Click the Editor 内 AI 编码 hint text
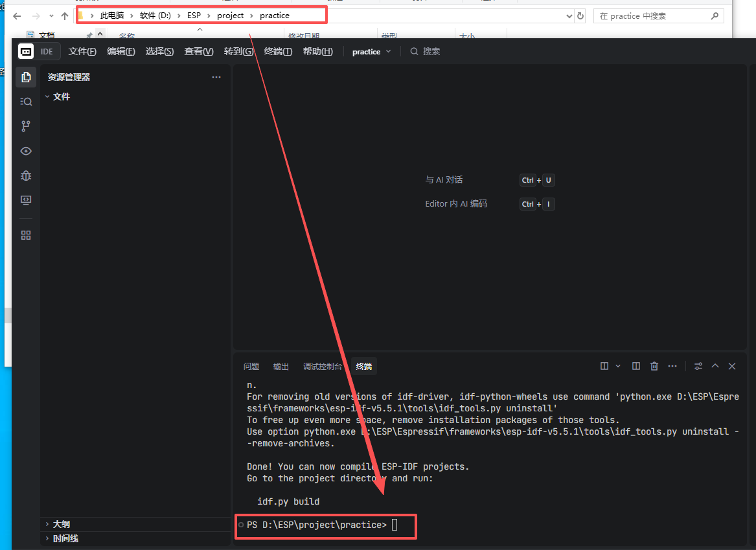The height and width of the screenshot is (550, 756). click(x=456, y=204)
